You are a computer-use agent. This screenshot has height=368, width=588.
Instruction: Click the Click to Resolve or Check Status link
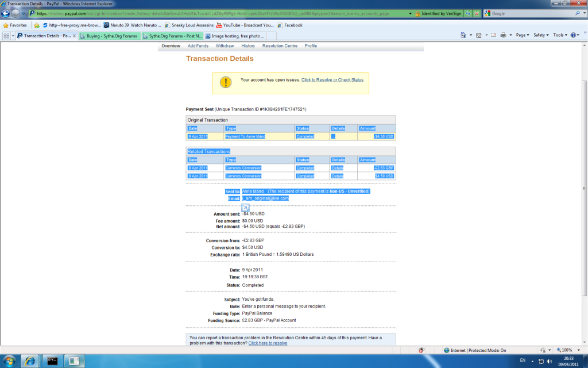pos(332,80)
